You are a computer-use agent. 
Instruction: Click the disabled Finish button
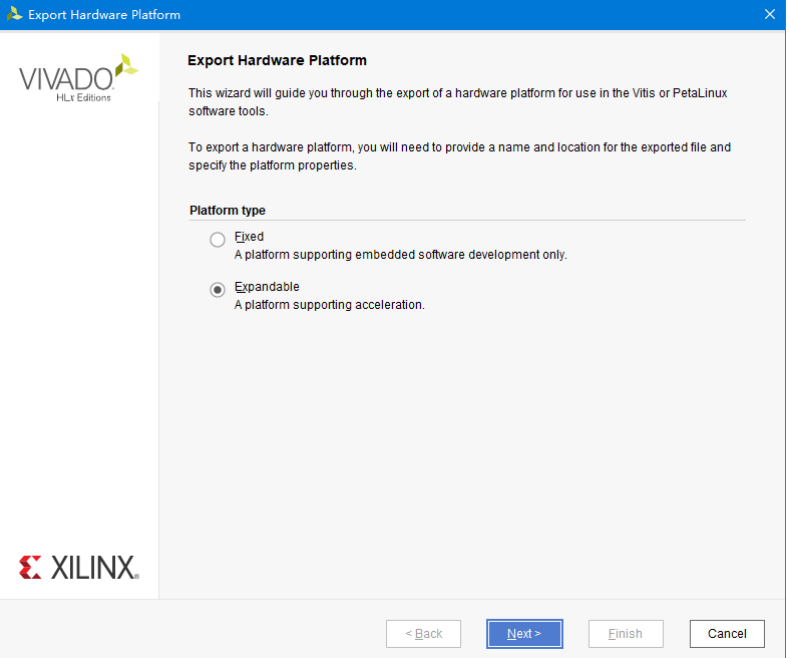pyautogui.click(x=625, y=634)
